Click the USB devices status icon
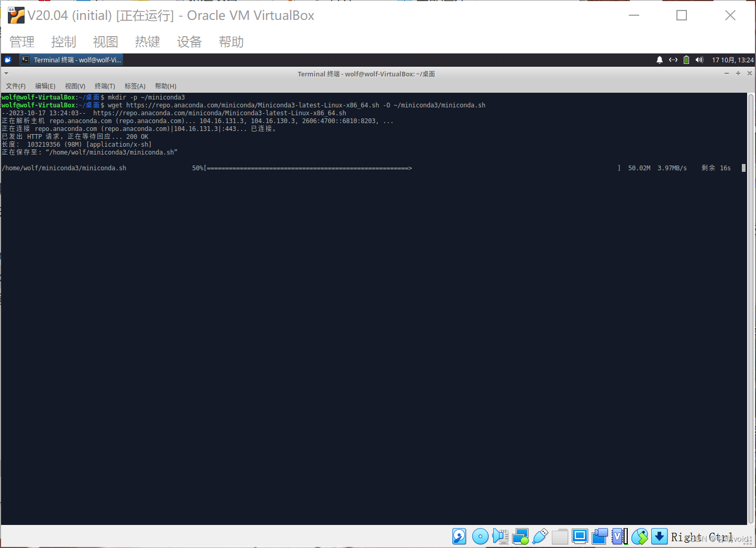This screenshot has width=756, height=548. click(x=540, y=536)
